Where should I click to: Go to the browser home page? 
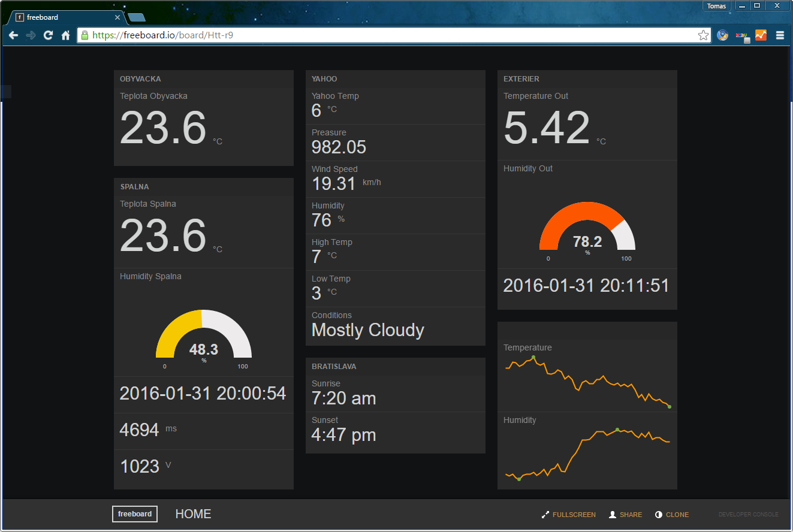click(x=66, y=35)
